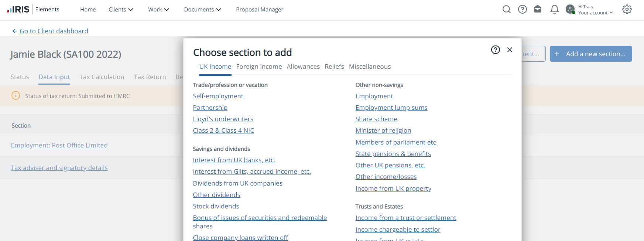Open the mail envelope icon
The width and height of the screenshot is (644, 241).
(x=538, y=9)
